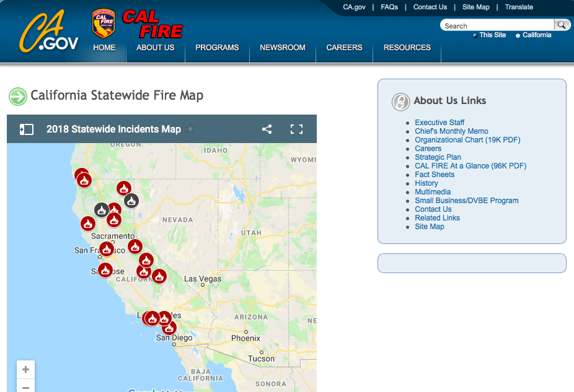Open the CAREERS navigation menu
Screen dimensions: 574x392
(x=345, y=48)
